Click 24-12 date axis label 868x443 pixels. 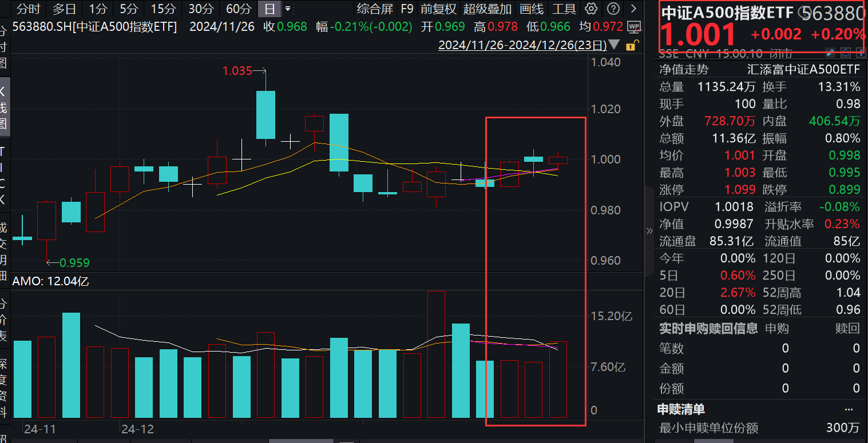coord(138,429)
